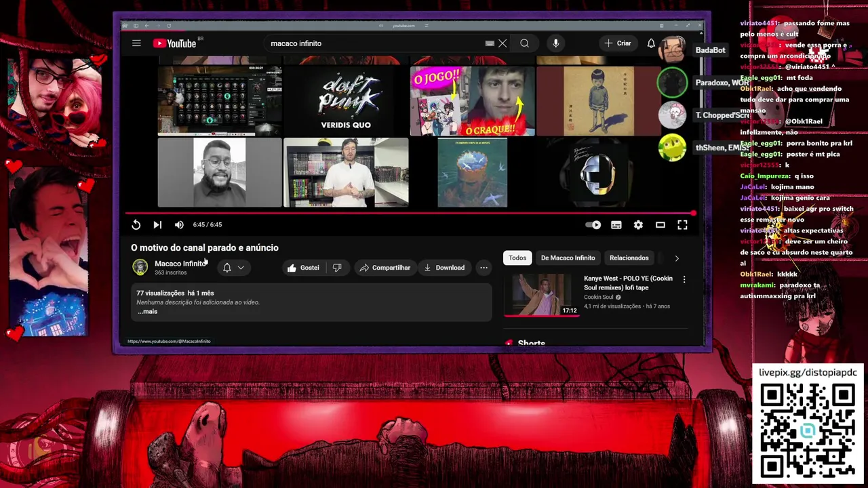This screenshot has height=488, width=868.
Task: Expand the subscription notification bell dropdown
Action: click(233, 268)
